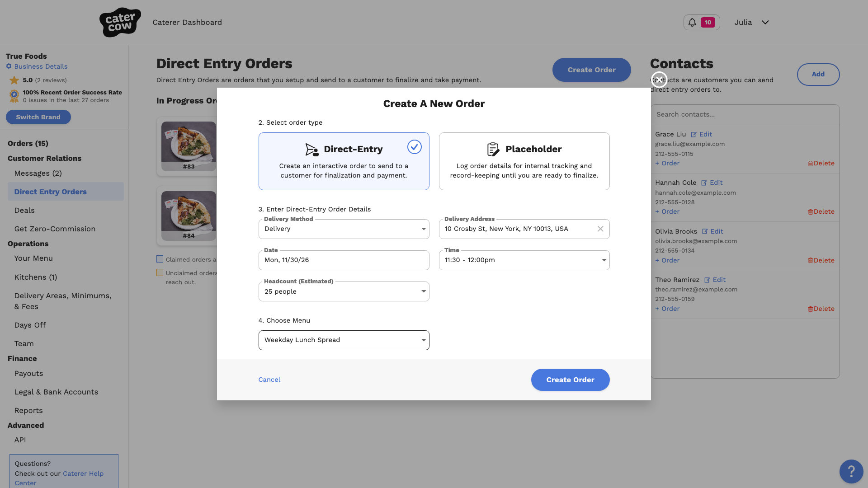Click the edit icon next to Hannah Cole
Screen dimensions: 868x488
pyautogui.click(x=704, y=183)
